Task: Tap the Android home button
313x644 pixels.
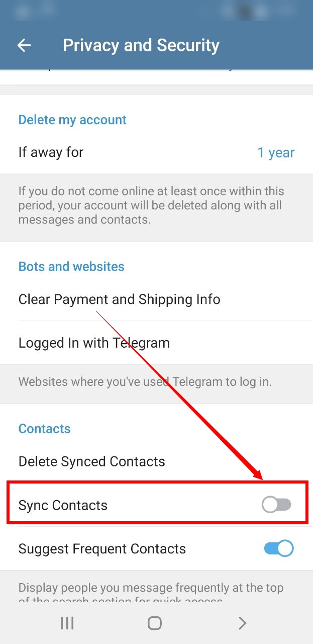Action: pyautogui.click(x=155, y=623)
